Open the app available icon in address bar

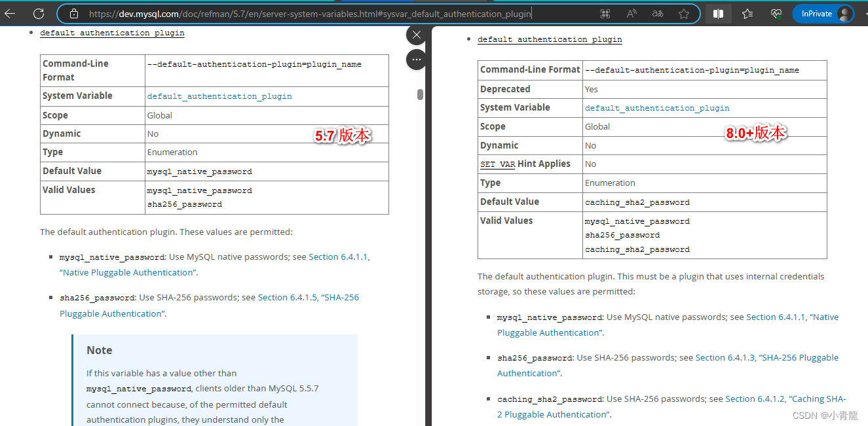point(605,13)
